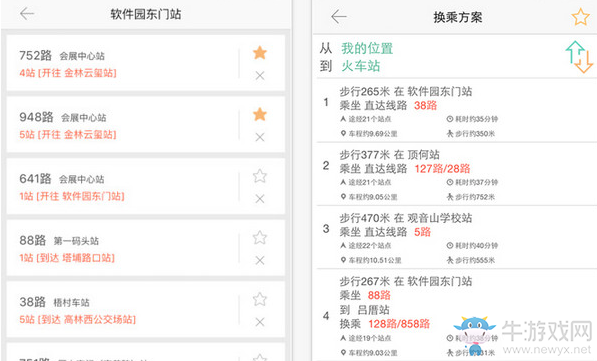Tap 1站 [开往 软件园东门站] status text

click(72, 196)
